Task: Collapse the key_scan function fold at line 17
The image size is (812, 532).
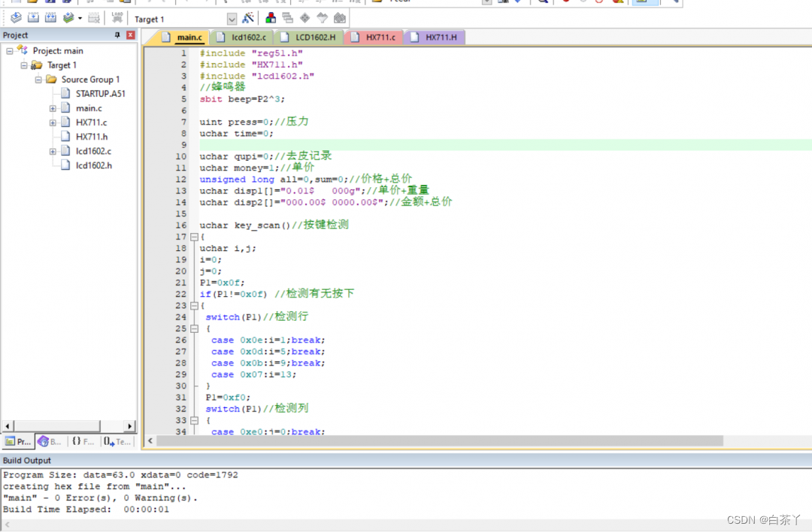Action: click(194, 237)
